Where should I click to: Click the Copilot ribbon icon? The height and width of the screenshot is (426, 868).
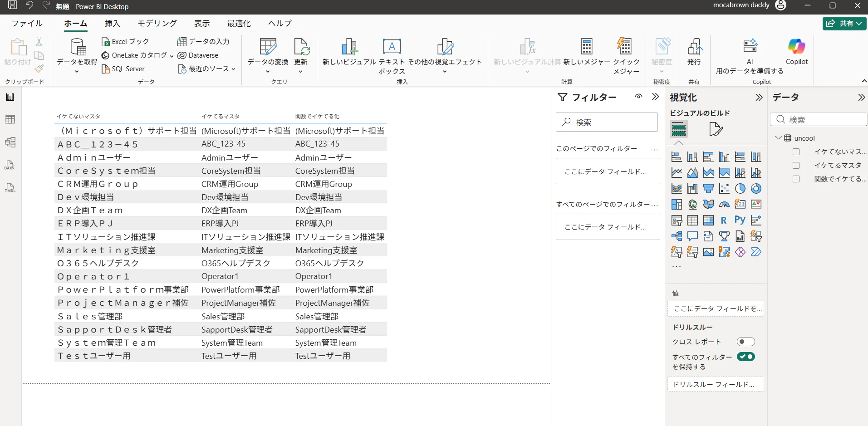point(797,52)
